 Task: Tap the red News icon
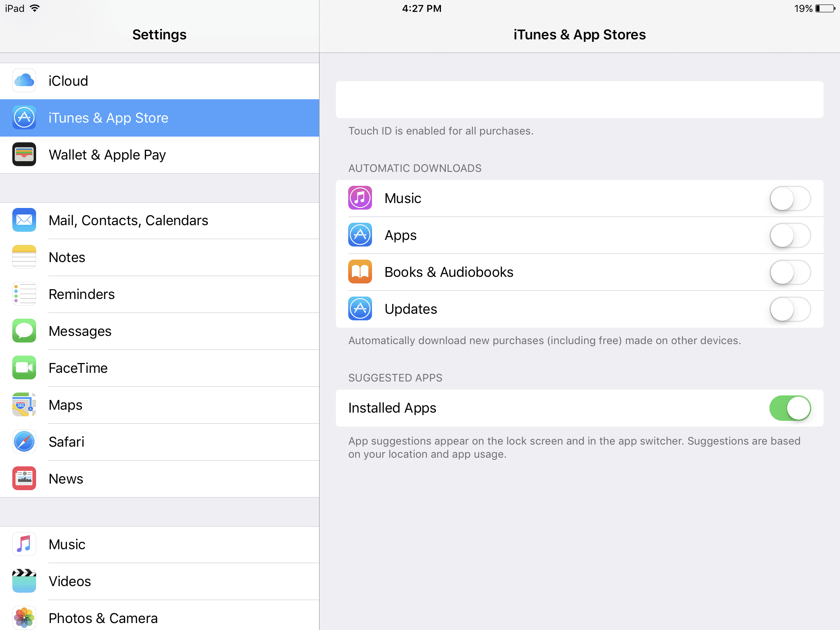[x=24, y=479]
